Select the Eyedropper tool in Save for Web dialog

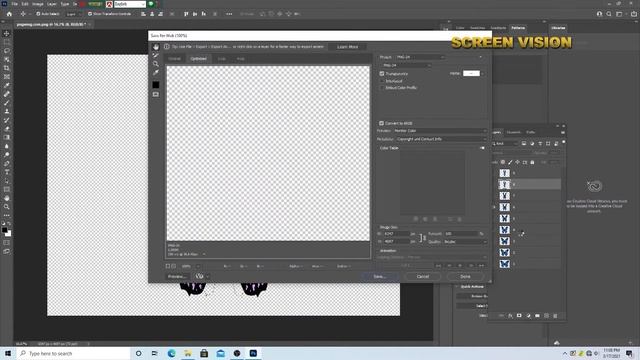[156, 73]
